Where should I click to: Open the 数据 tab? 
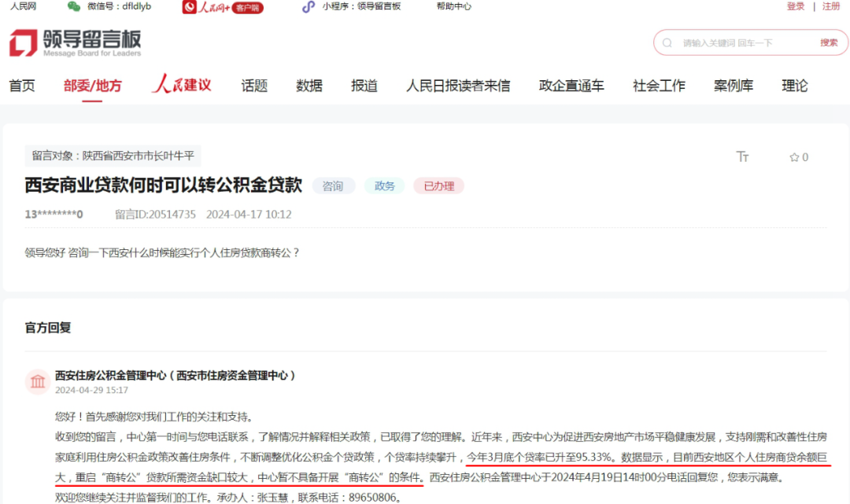point(309,86)
